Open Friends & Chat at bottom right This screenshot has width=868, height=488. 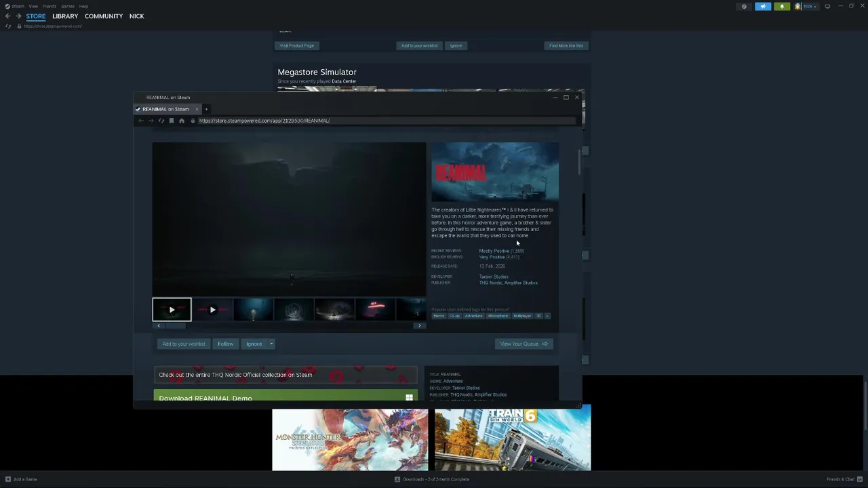point(844,479)
